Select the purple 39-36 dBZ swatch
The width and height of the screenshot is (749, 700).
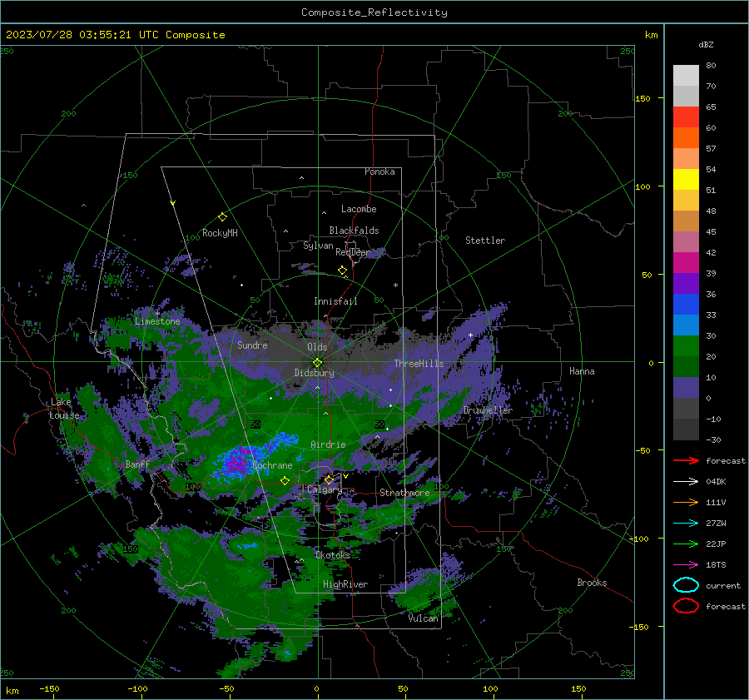[x=686, y=283]
